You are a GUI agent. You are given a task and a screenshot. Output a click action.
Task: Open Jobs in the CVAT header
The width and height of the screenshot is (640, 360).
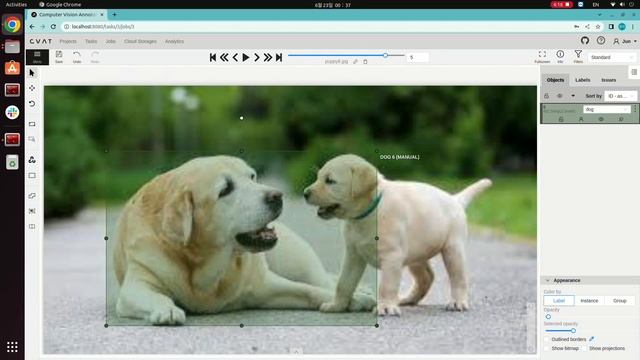click(111, 42)
